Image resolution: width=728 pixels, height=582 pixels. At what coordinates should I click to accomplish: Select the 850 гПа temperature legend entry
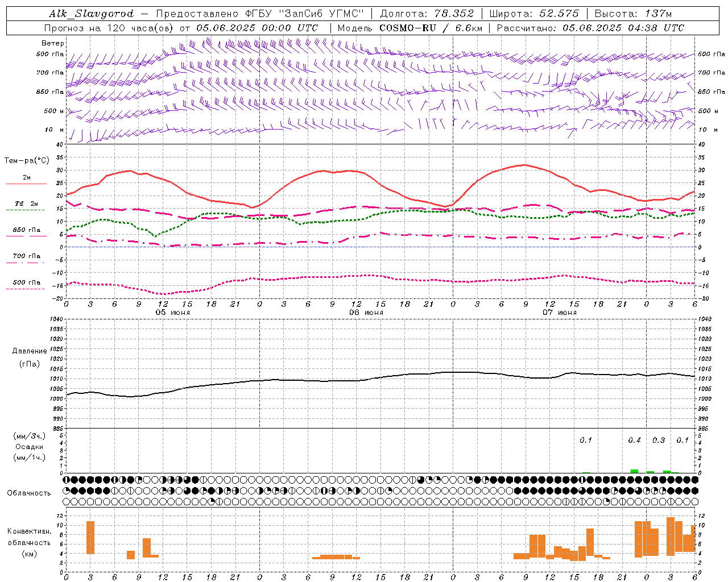(27, 230)
